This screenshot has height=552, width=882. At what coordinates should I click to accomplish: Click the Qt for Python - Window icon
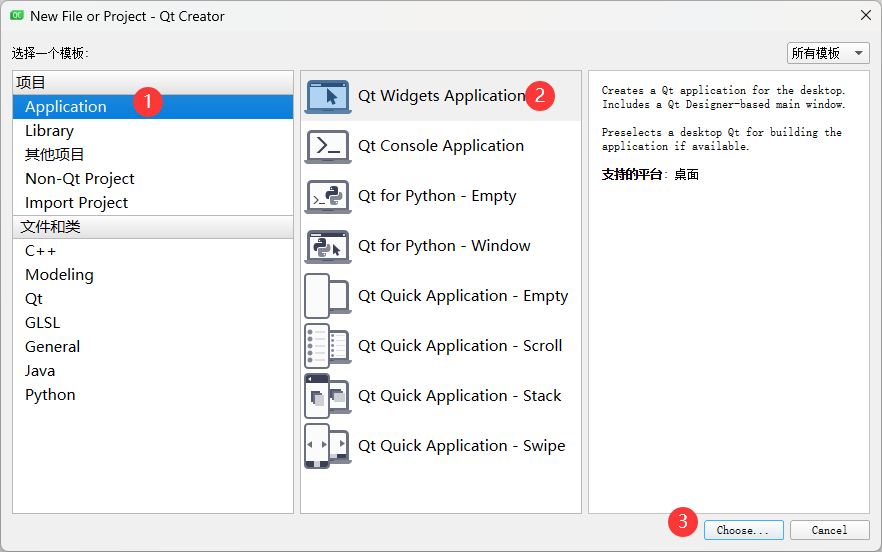pyautogui.click(x=328, y=246)
